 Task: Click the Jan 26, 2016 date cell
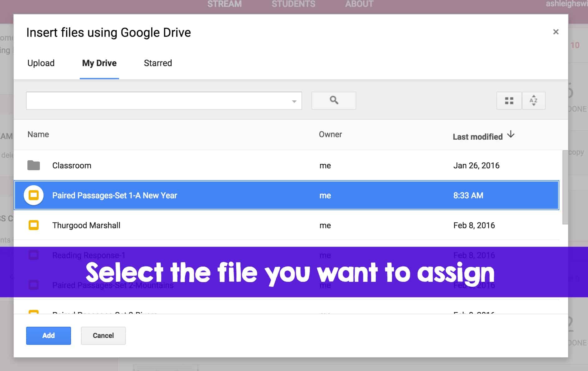coord(476,166)
